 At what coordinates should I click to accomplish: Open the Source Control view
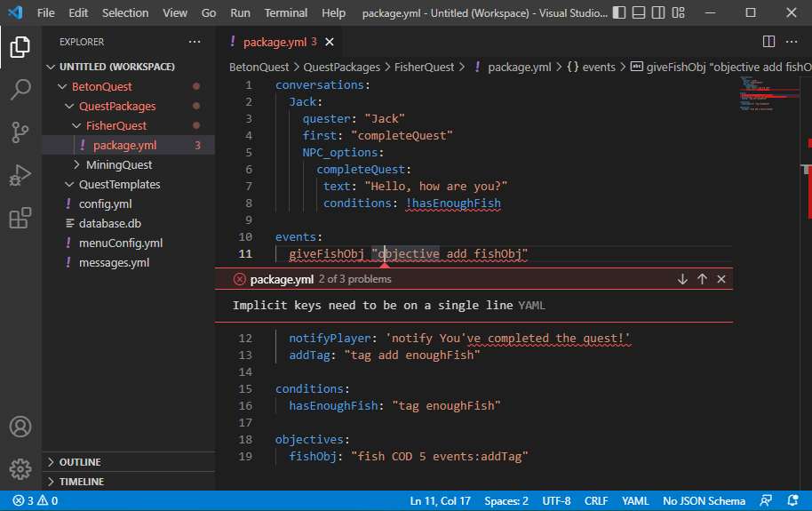coord(20,132)
